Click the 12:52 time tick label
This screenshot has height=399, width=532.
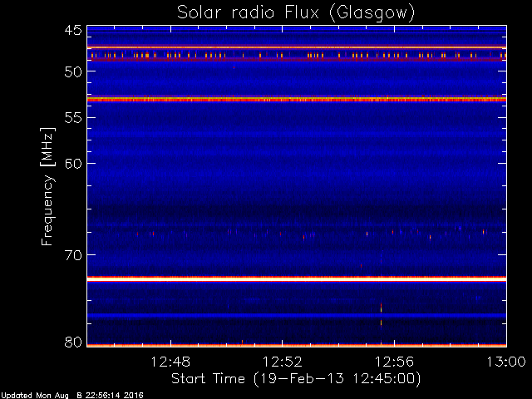pyautogui.click(x=283, y=362)
